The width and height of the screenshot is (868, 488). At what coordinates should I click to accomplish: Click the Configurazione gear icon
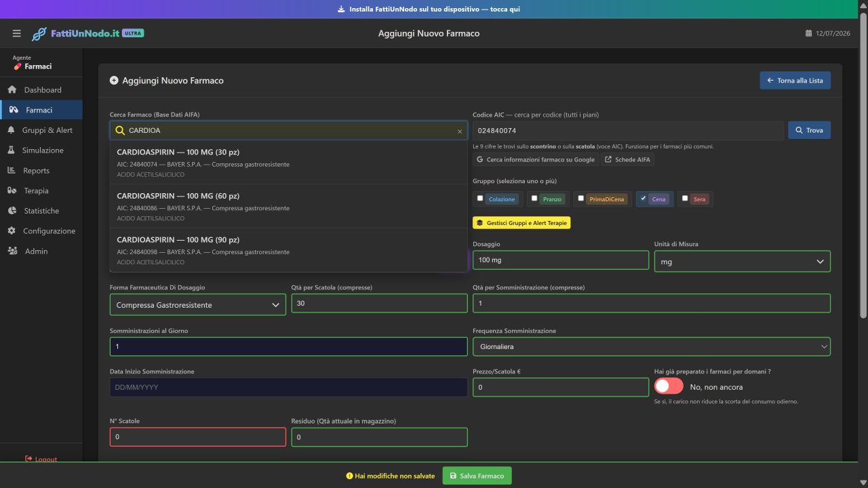12,230
